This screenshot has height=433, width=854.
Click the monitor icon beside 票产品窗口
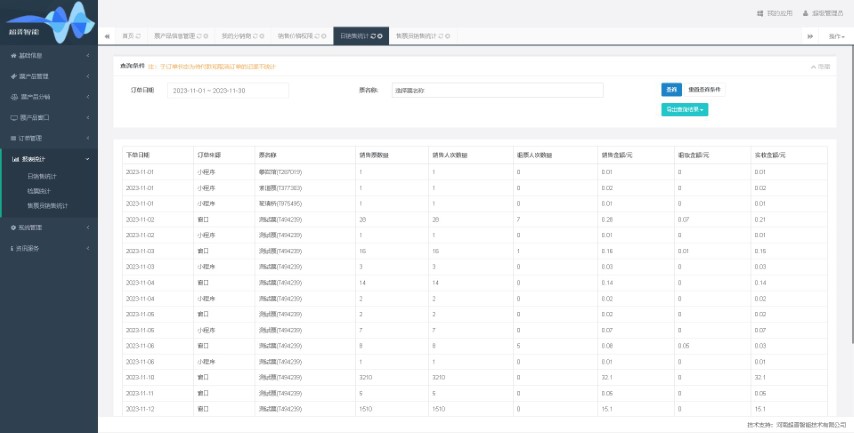coord(14,118)
